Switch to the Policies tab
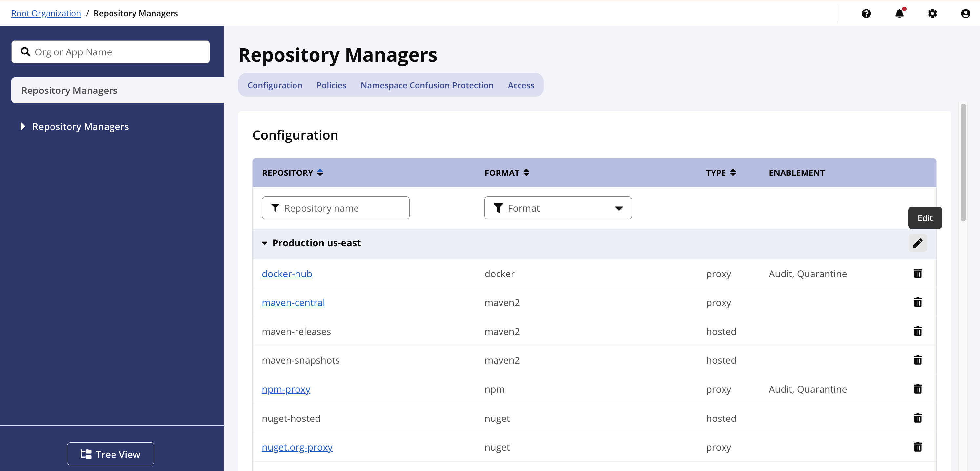The height and width of the screenshot is (471, 980). click(x=331, y=85)
